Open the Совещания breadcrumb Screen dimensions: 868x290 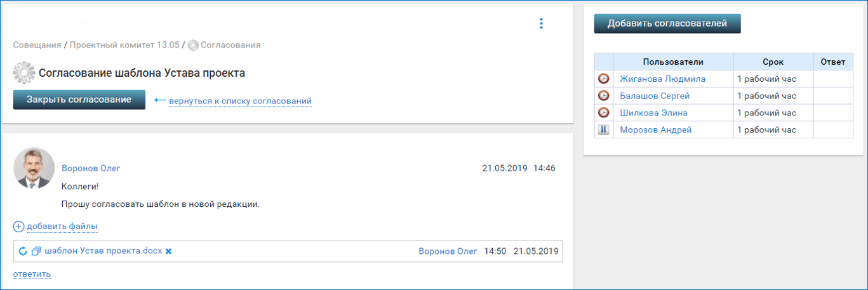click(37, 46)
